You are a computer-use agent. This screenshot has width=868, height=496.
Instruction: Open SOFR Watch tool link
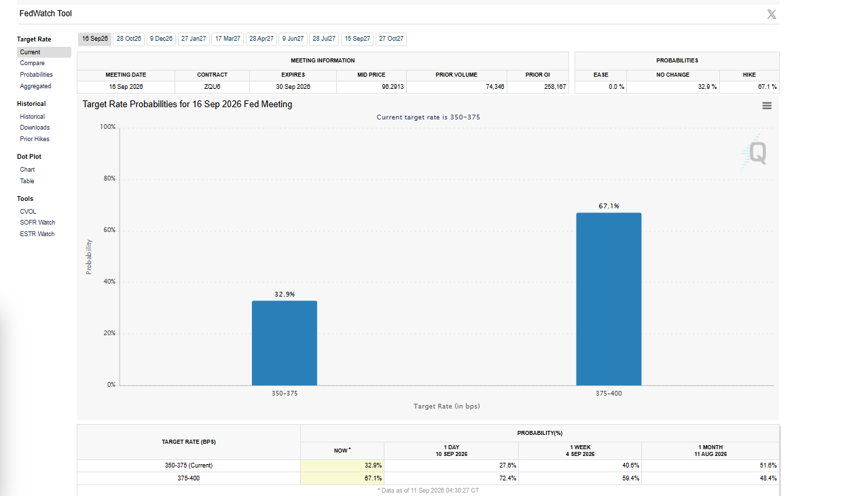(x=37, y=223)
